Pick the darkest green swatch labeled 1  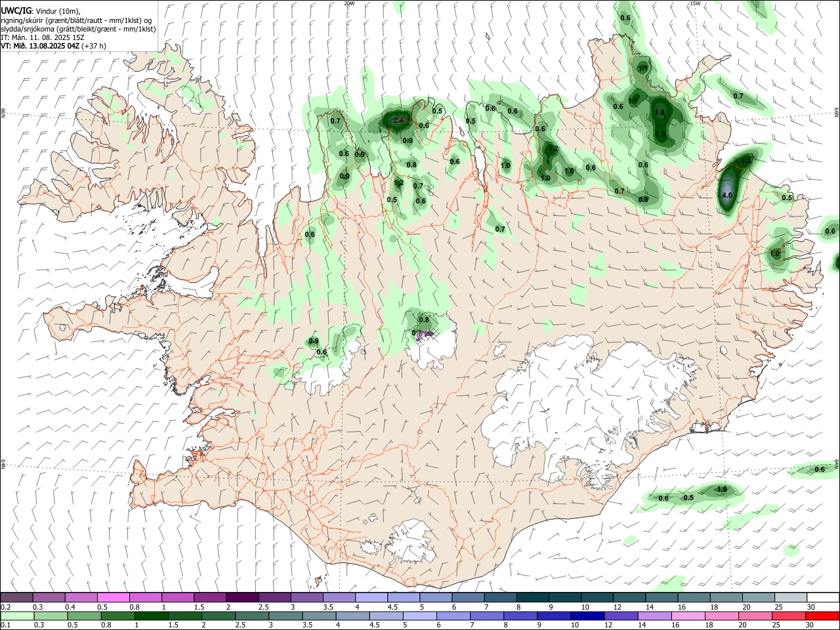[x=152, y=616]
